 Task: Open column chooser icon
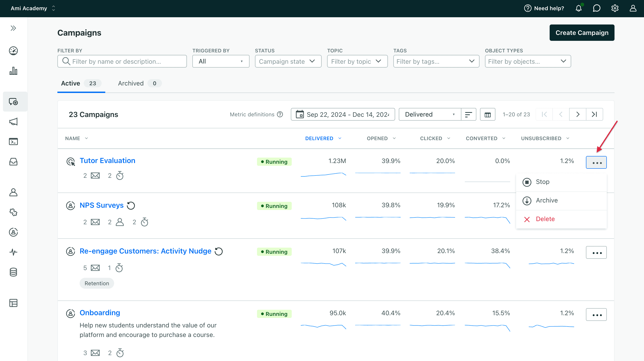tap(487, 115)
